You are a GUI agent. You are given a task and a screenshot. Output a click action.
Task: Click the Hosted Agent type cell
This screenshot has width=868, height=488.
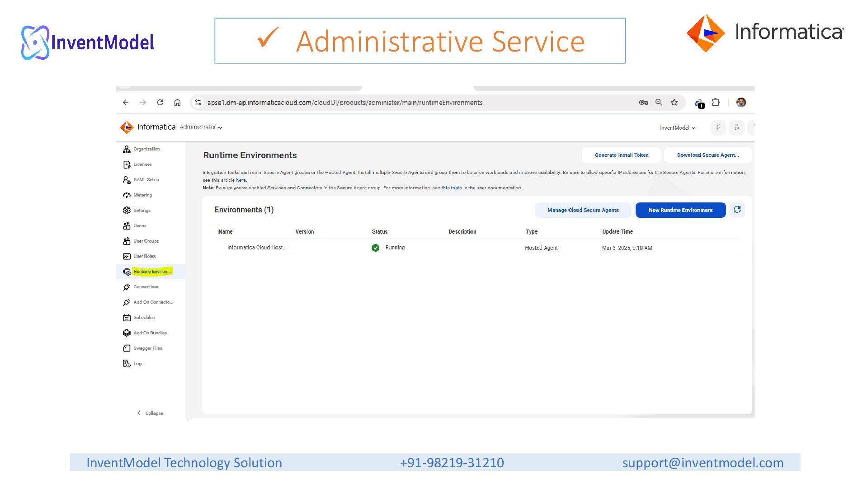(541, 248)
